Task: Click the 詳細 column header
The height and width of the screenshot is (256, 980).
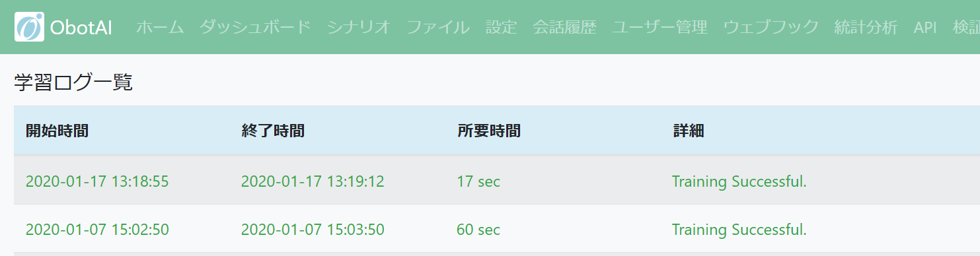Action: [689, 131]
